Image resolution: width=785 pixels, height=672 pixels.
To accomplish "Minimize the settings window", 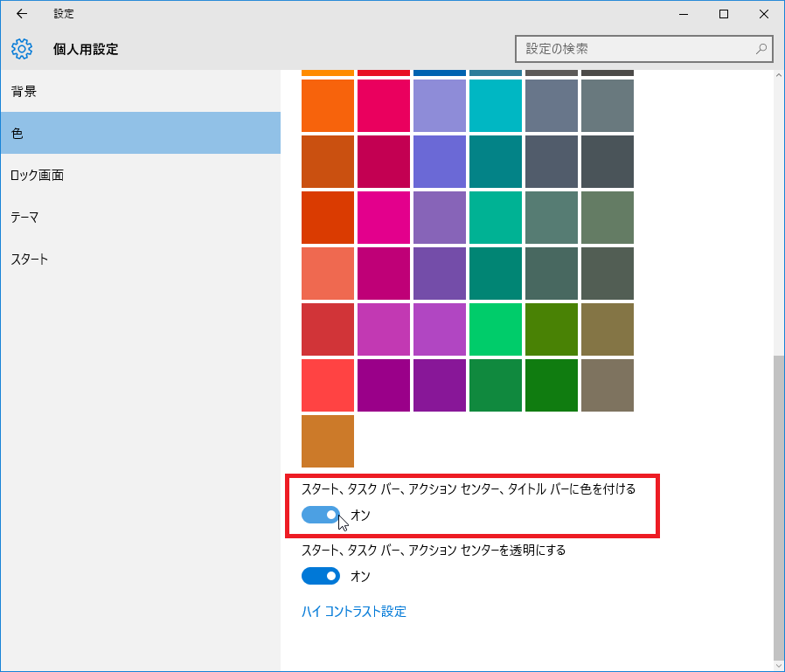I will pyautogui.click(x=684, y=14).
